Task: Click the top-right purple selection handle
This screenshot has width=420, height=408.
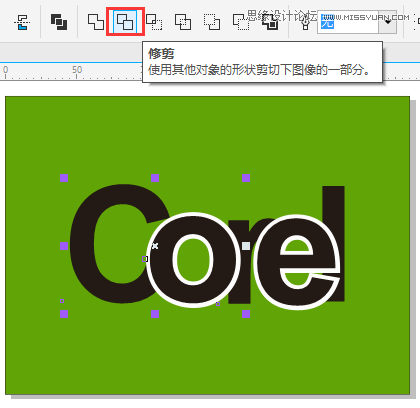Action: (246, 178)
